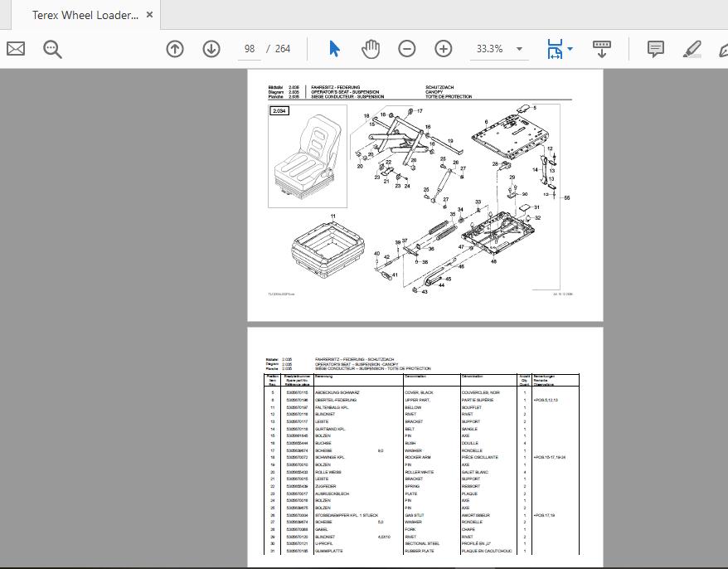
Task: Toggle the selection arrow tool
Action: coord(334,49)
